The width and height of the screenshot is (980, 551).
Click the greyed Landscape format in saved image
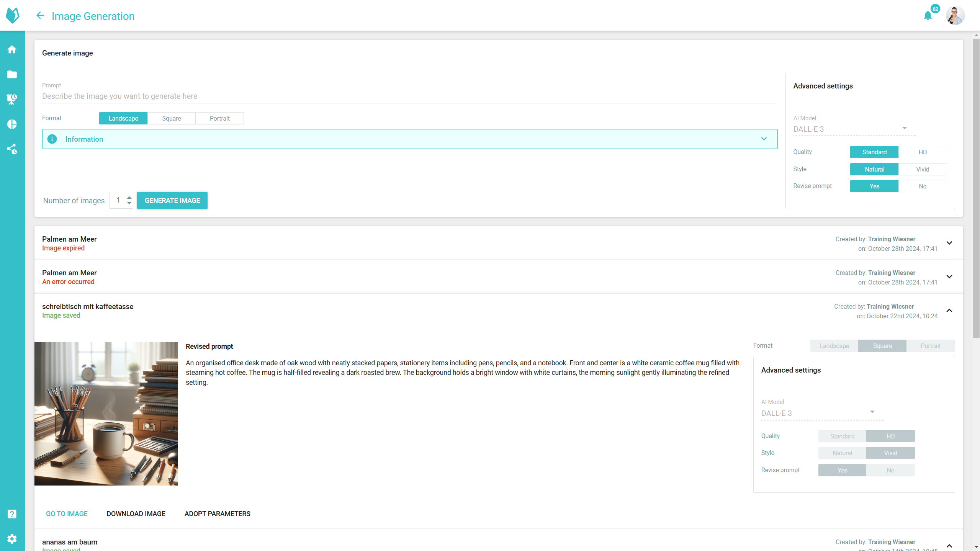pos(834,346)
